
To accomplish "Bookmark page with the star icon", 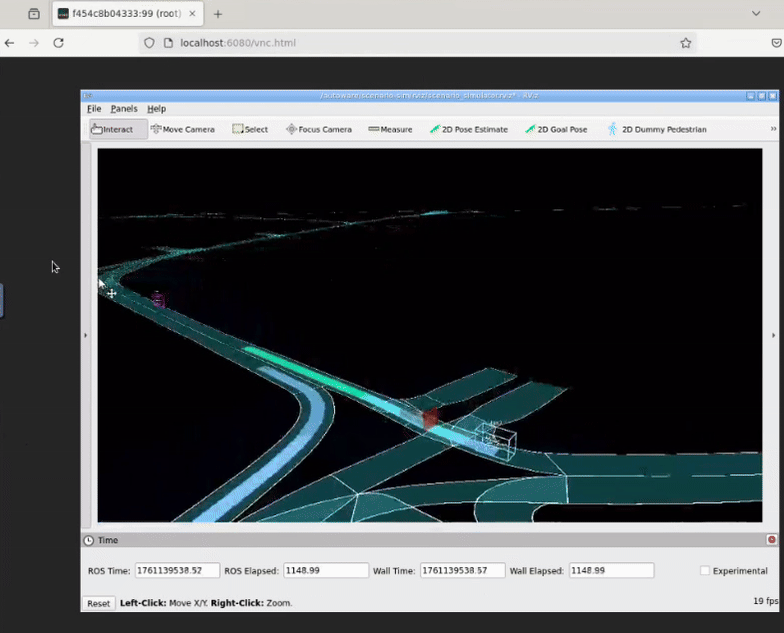I will (685, 43).
